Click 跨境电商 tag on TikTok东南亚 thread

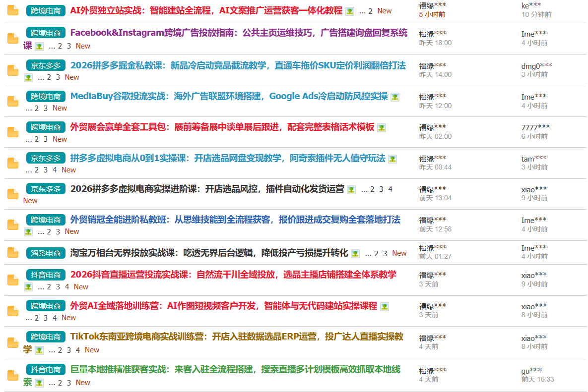click(46, 336)
